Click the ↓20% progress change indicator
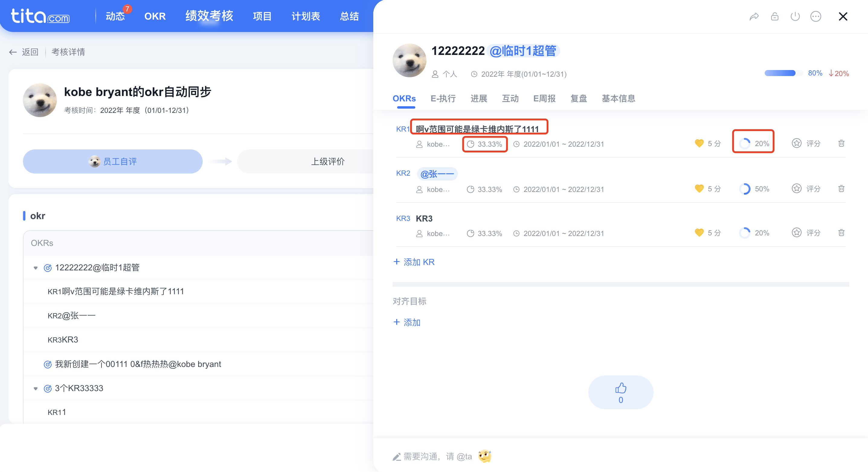868x472 pixels. click(x=838, y=73)
